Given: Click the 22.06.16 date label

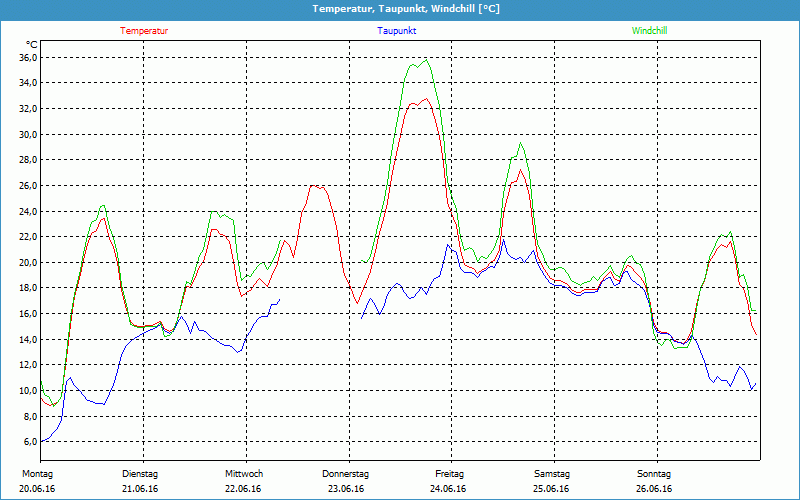Looking at the screenshot, I should [243, 489].
